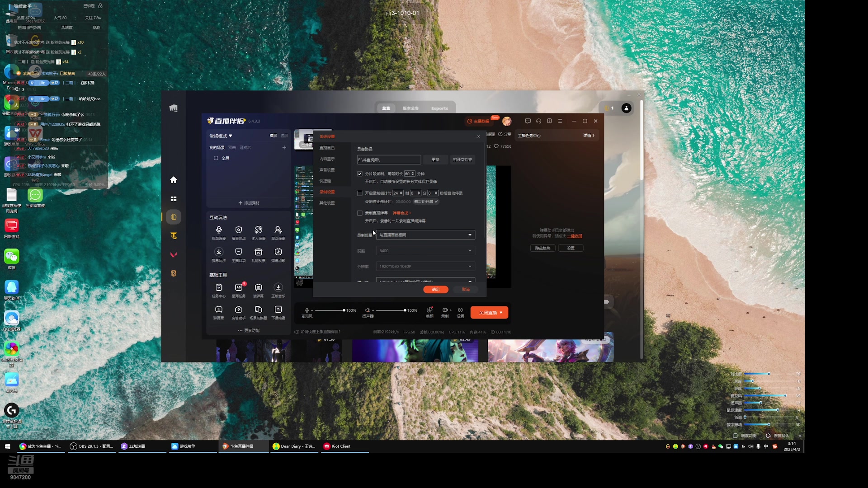The image size is (868, 488).
Task: Switch to 快捷键 settings tab
Action: pyautogui.click(x=325, y=181)
